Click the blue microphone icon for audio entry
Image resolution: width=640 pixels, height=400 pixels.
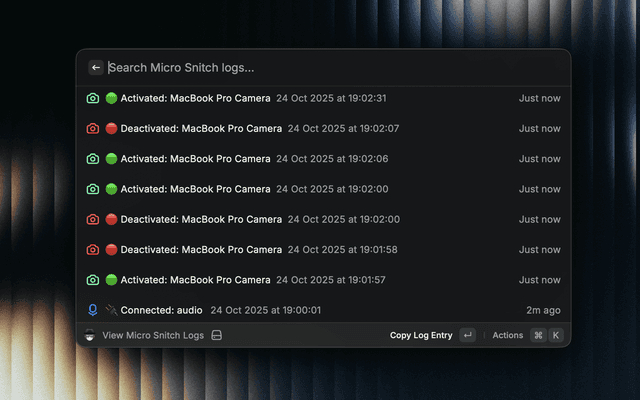(x=93, y=310)
